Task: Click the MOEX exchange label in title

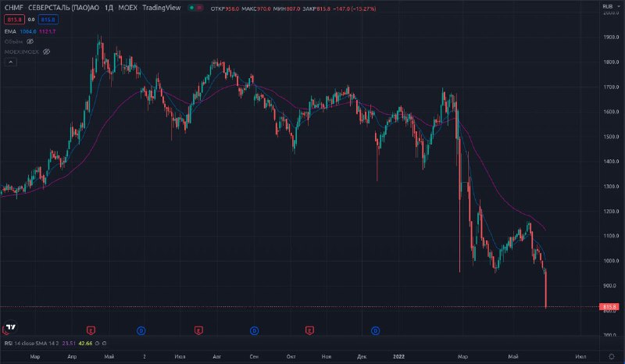Action: pyautogui.click(x=127, y=8)
